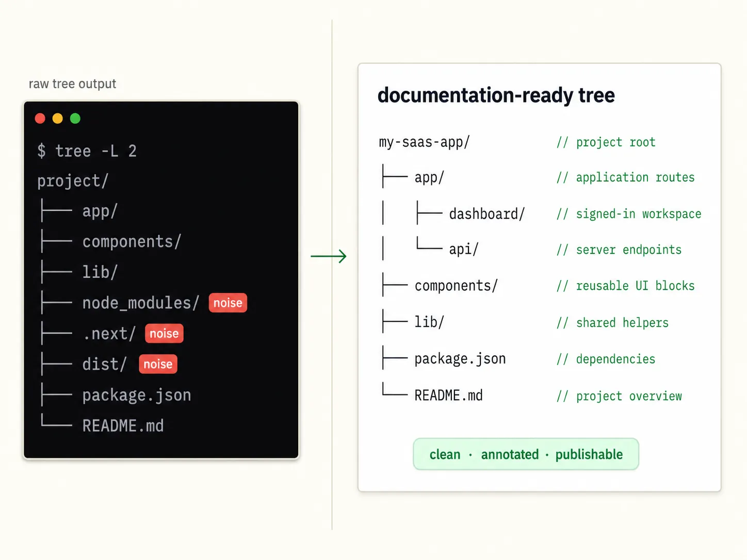747x560 pixels.
Task: Click the green traffic light button
Action: point(75,118)
